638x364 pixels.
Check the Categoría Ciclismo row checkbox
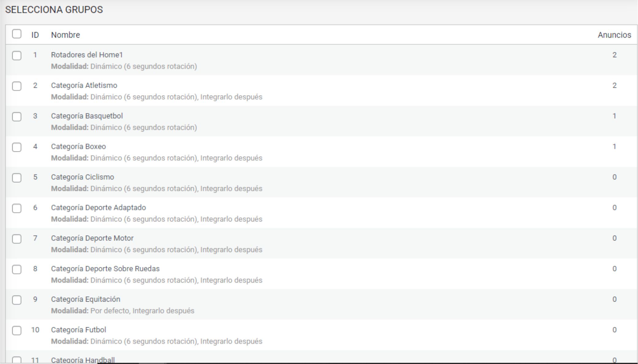coord(17,178)
